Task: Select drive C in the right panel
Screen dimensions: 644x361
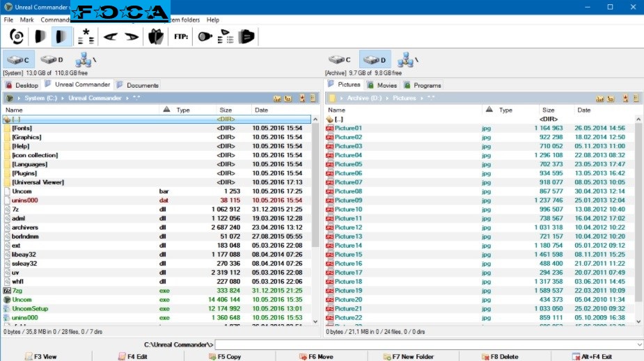Action: (x=340, y=60)
